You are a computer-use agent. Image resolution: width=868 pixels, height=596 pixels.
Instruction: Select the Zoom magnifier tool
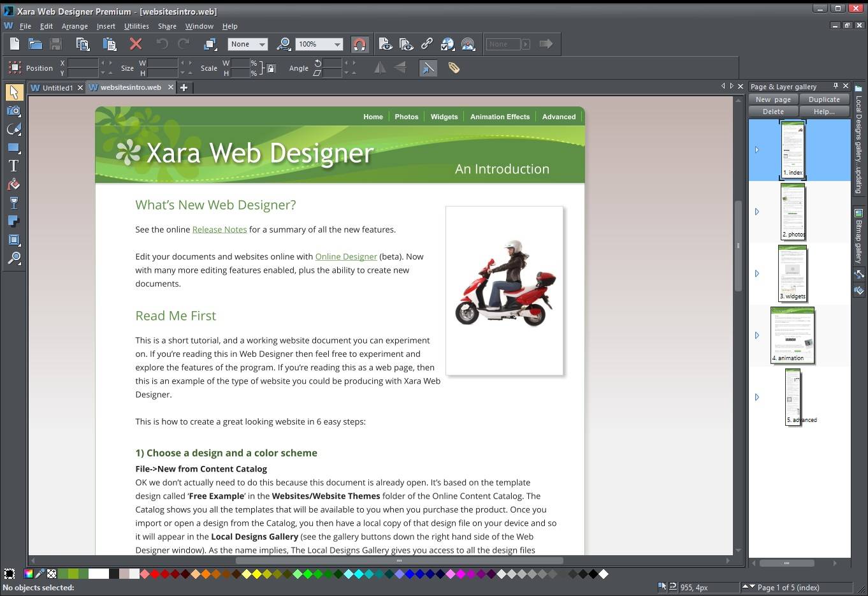(13, 258)
